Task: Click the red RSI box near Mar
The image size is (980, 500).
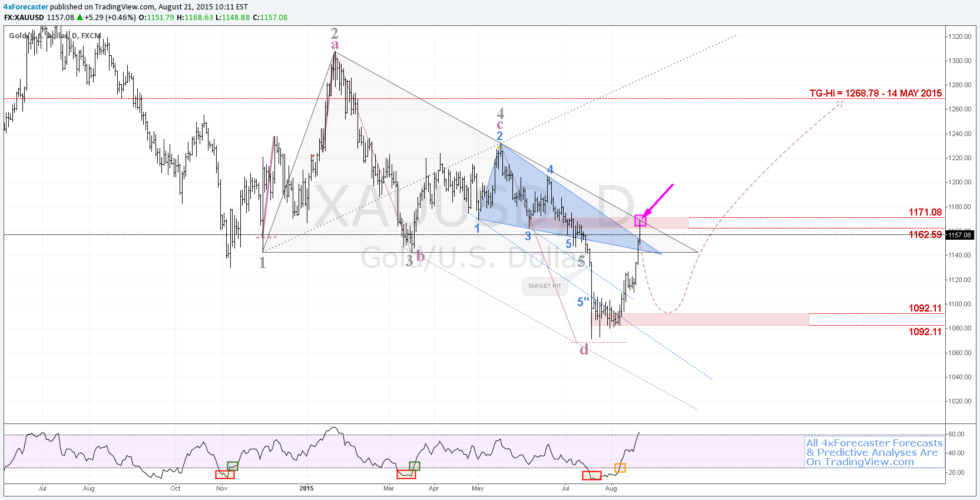Action: coord(406,474)
